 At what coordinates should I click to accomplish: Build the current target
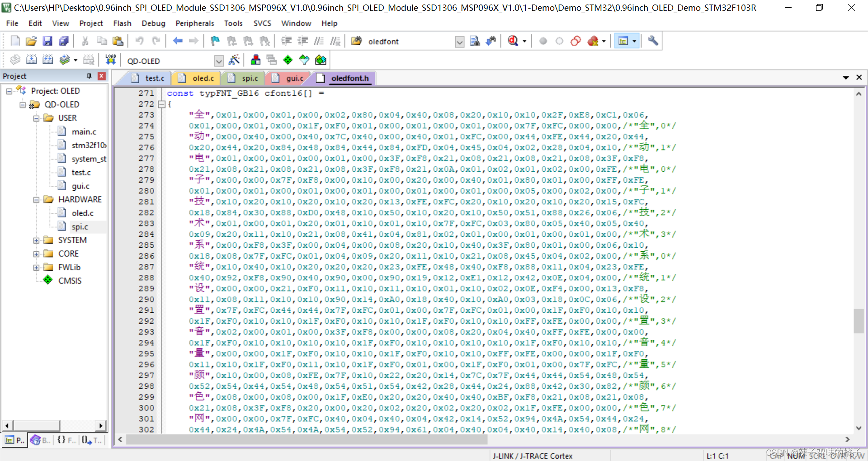(x=31, y=60)
